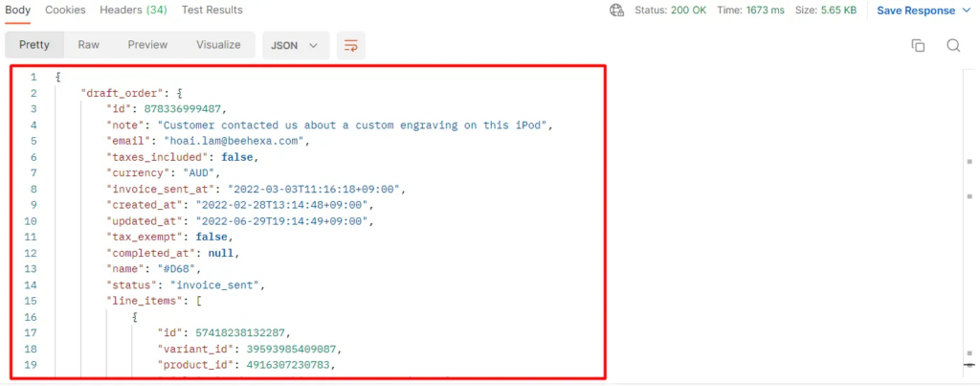Click the "invoice_sent_at" timestamp value
Viewport: 980px width, 386px height.
tap(314, 189)
